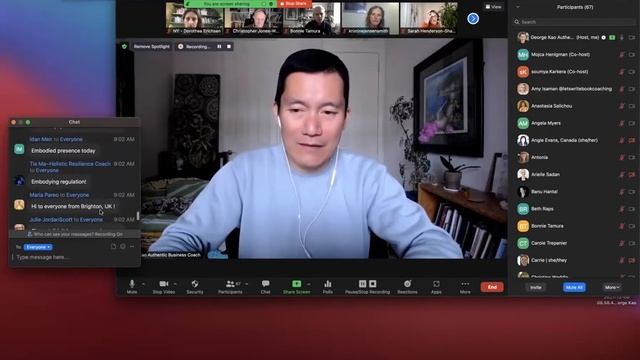This screenshot has height=360, width=640.
Task: Pause via the Recording indicator pause icon
Action: click(219, 47)
